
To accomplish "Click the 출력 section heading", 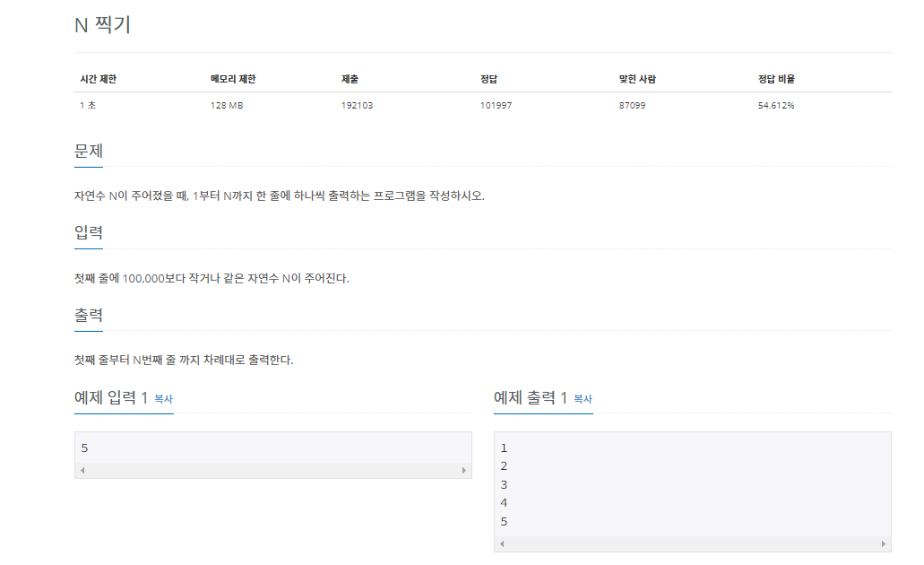I will [89, 315].
